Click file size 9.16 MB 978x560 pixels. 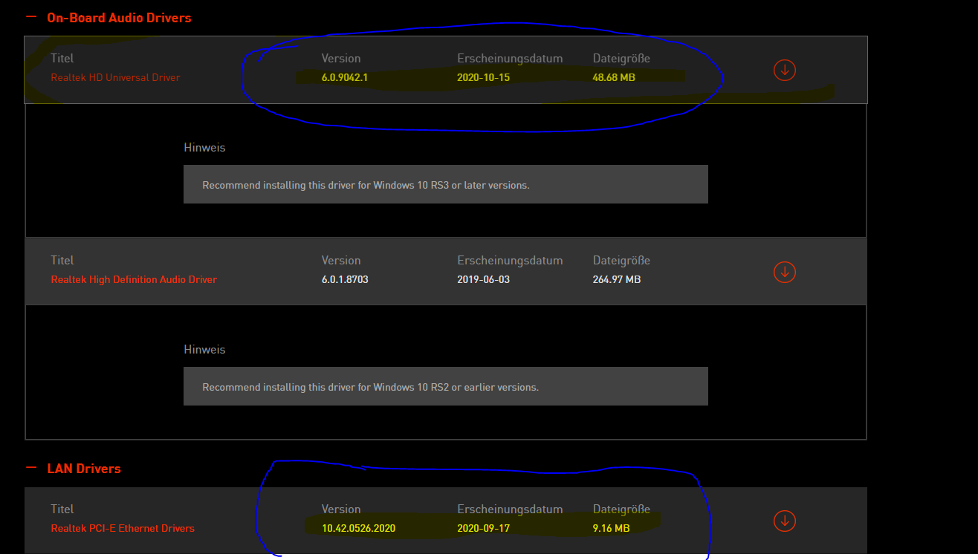pyautogui.click(x=611, y=529)
